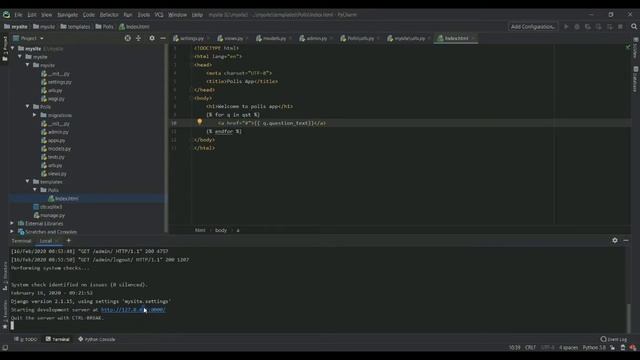Open the Navigate menu
The width and height of the screenshot is (640, 360).
(67, 14)
